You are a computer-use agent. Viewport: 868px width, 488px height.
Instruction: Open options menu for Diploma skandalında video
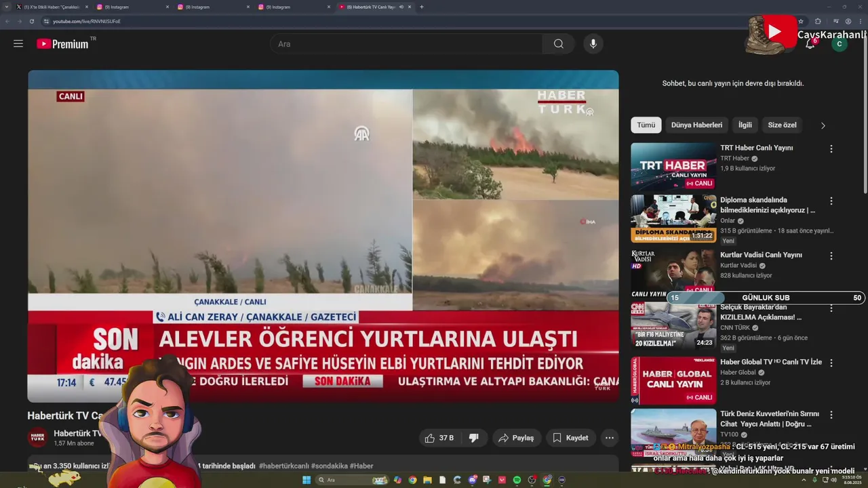(831, 201)
